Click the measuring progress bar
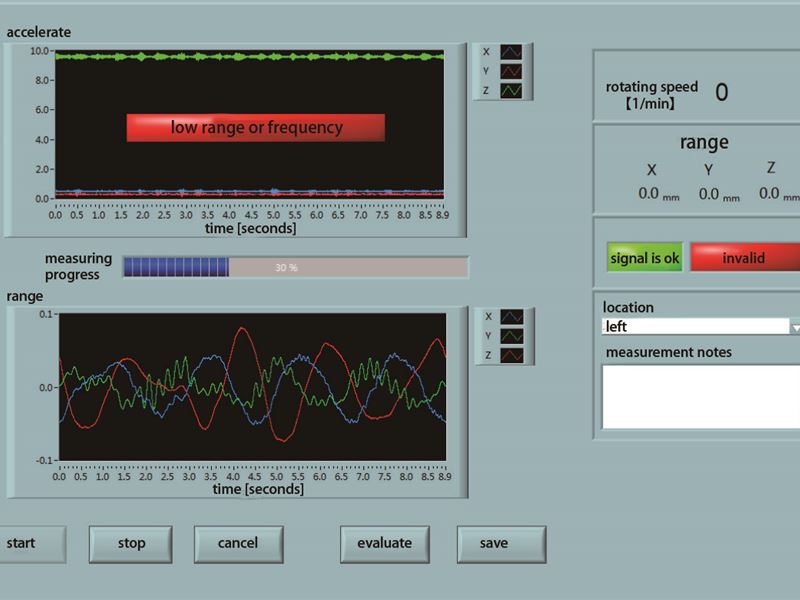800x600 pixels. tap(295, 267)
